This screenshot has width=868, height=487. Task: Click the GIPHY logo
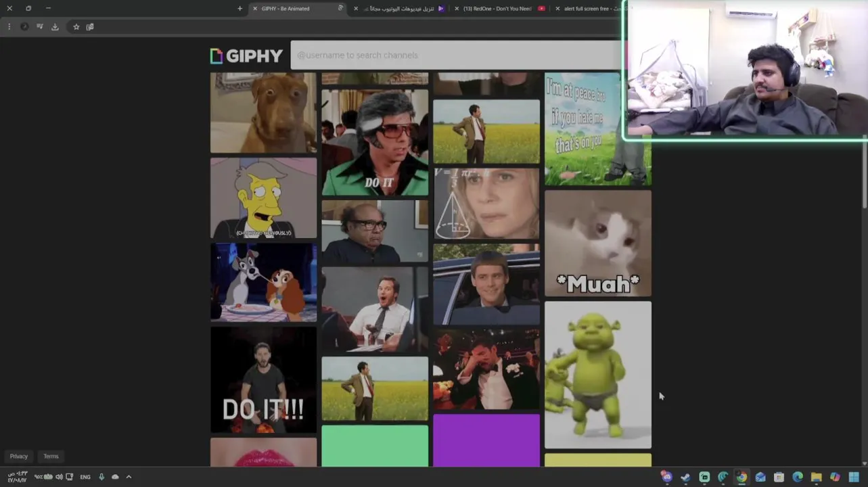[x=246, y=56]
